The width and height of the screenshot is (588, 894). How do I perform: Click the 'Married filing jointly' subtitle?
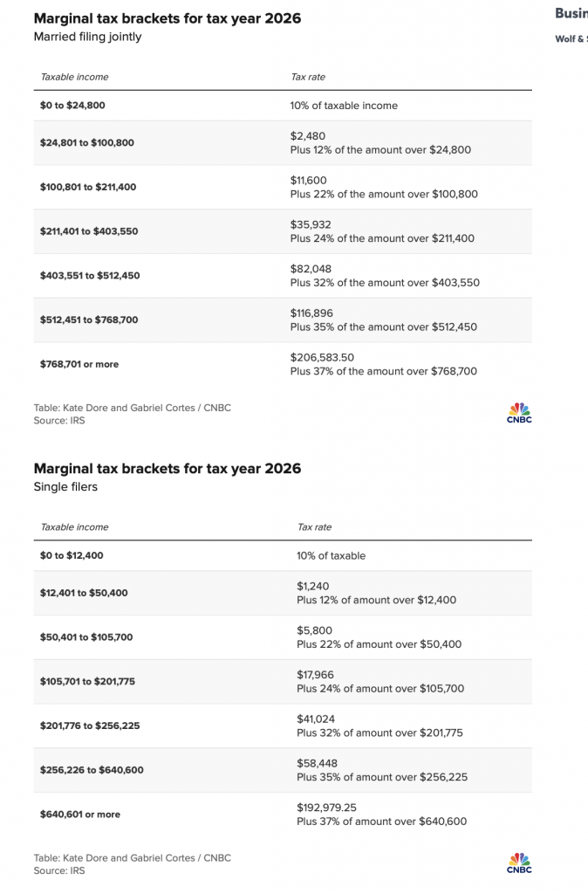click(x=87, y=37)
